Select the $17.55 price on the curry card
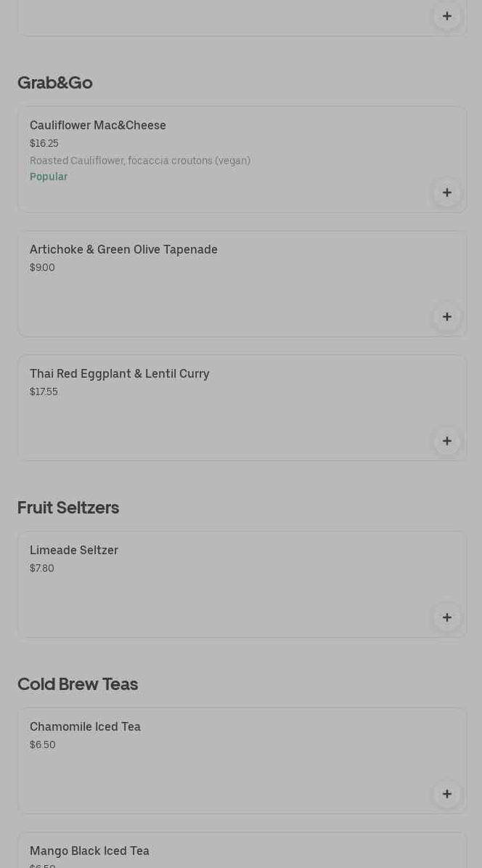 (44, 392)
